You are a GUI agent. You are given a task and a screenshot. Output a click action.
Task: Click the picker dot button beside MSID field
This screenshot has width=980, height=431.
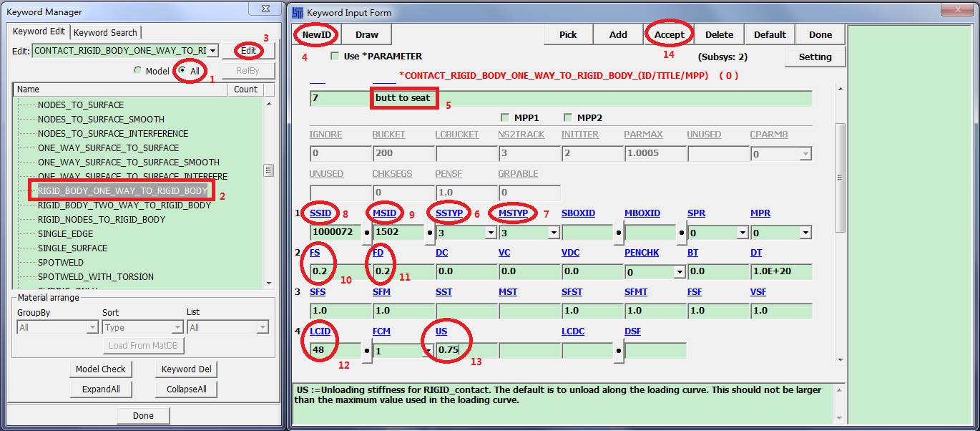click(x=430, y=233)
